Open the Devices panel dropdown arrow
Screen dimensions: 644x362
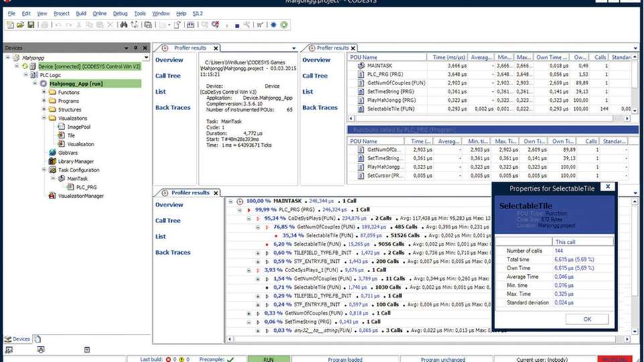click(126, 48)
